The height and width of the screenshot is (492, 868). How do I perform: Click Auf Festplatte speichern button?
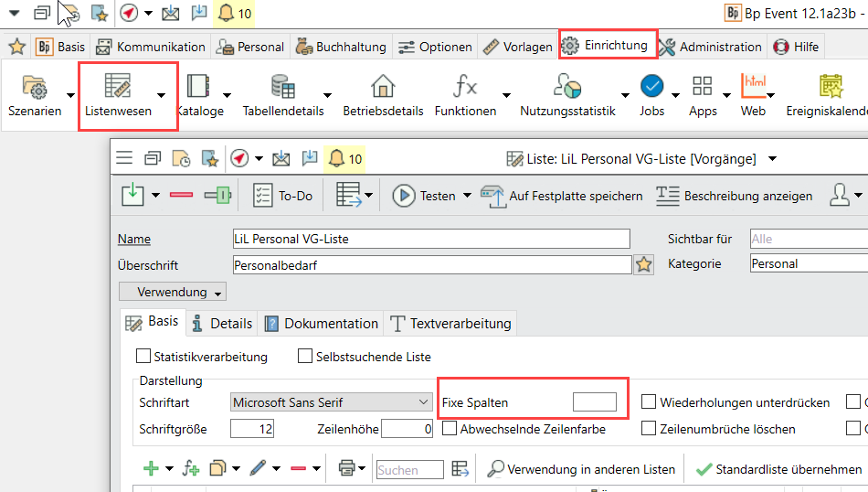coord(563,196)
